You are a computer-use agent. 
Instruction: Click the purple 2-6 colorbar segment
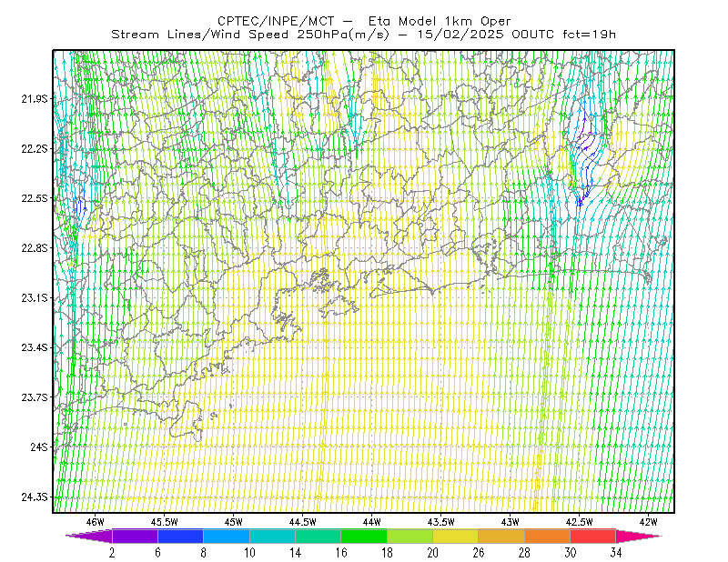click(135, 536)
